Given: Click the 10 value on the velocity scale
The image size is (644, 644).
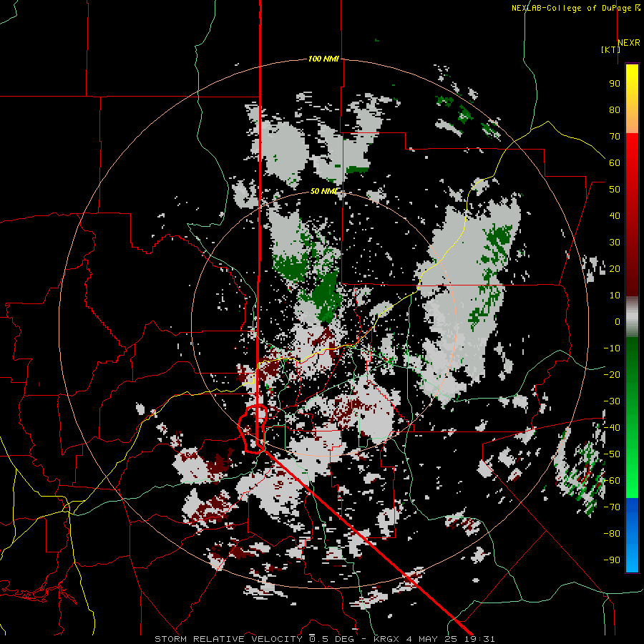Looking at the screenshot, I should (615, 296).
